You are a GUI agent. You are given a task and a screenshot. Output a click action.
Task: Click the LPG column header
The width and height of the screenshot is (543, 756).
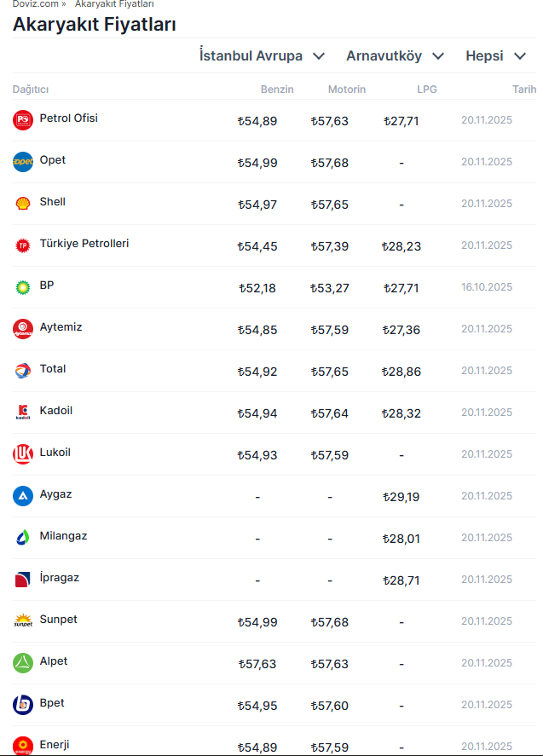coord(427,89)
